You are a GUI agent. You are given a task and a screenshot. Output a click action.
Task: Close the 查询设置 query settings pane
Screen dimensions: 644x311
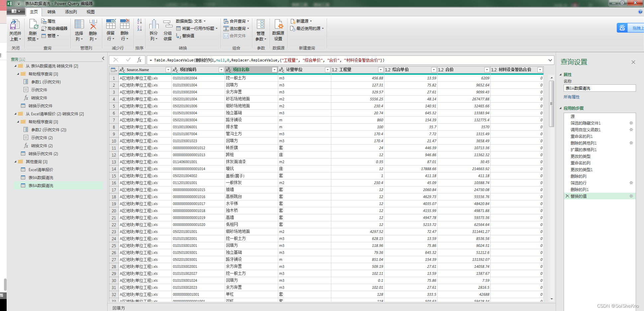(x=633, y=62)
